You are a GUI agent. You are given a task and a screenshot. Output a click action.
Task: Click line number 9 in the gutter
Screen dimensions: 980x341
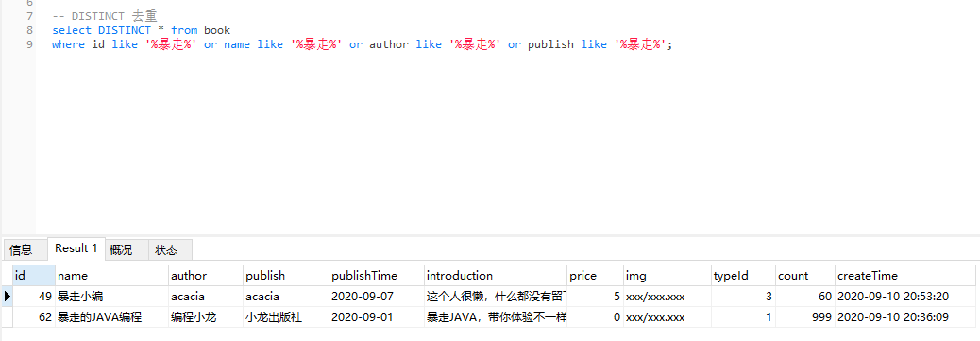pyautogui.click(x=30, y=44)
